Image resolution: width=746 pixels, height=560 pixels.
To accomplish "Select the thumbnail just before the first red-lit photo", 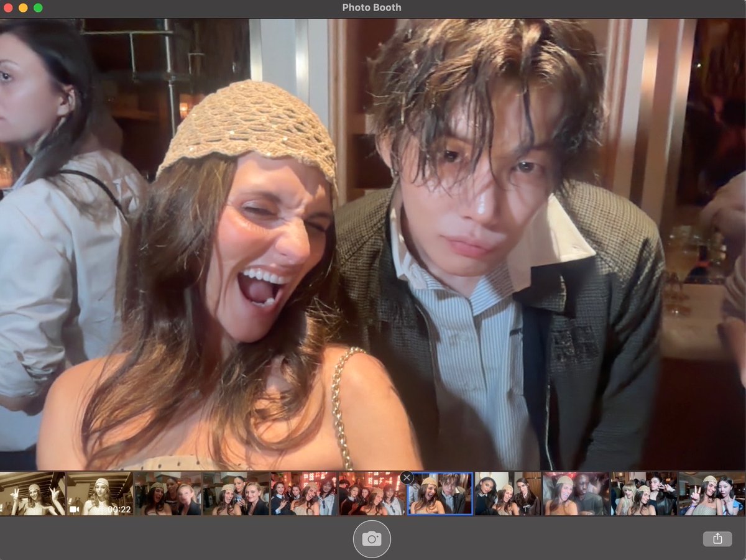I will (x=236, y=493).
